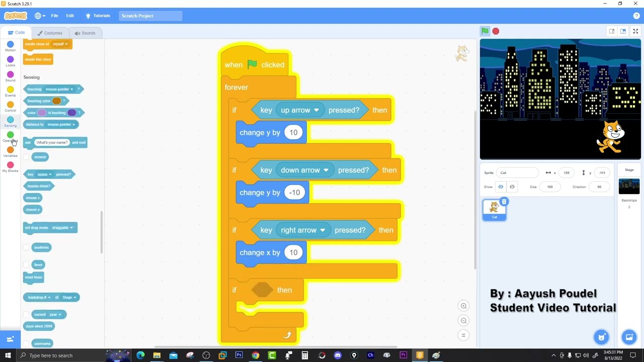The height and width of the screenshot is (362, 644).
Task: Open the language globe dropdown
Action: click(40, 16)
